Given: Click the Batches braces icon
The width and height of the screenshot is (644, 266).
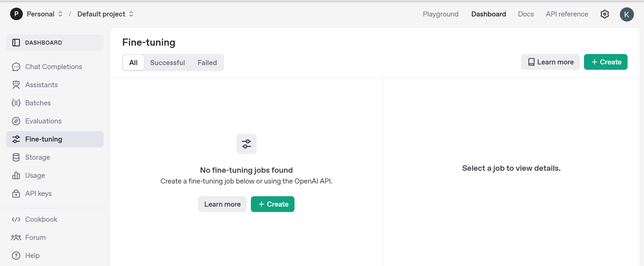Looking at the screenshot, I should click(16, 103).
